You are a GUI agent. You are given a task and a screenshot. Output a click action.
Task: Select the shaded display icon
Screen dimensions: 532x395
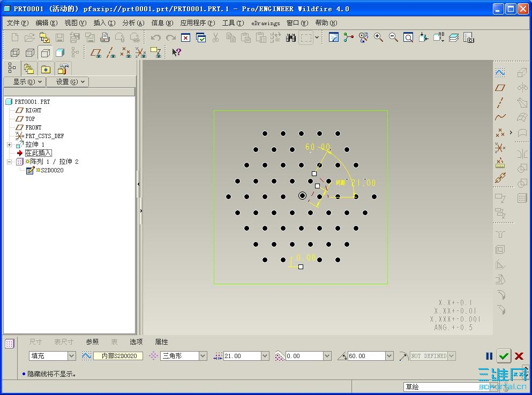pos(60,52)
